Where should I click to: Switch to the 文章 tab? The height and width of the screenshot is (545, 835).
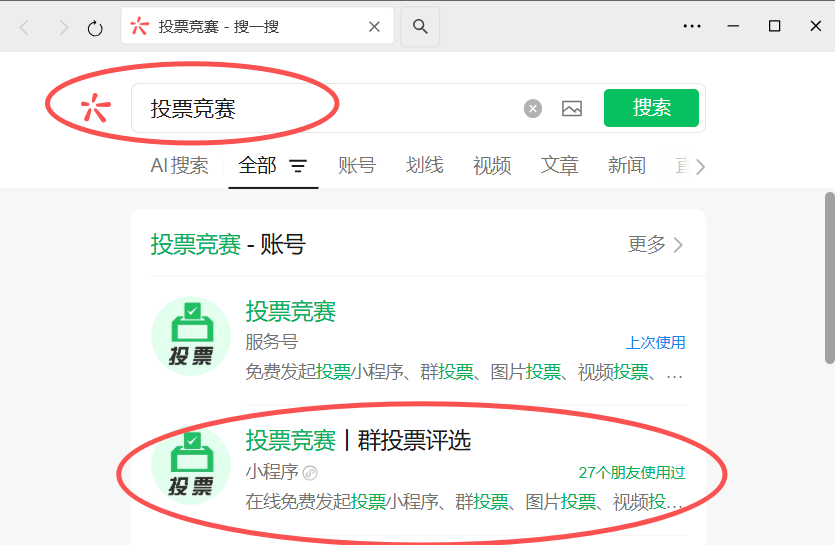(559, 166)
